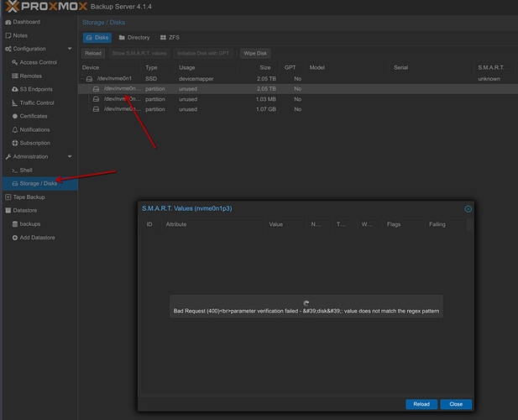Select the backups datastore
The image size is (518, 420).
point(30,224)
